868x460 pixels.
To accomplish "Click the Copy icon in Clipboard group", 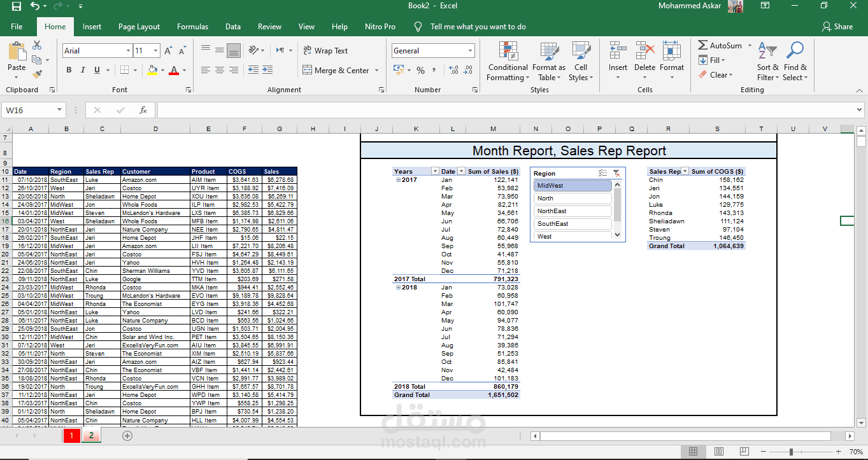I will [x=37, y=60].
